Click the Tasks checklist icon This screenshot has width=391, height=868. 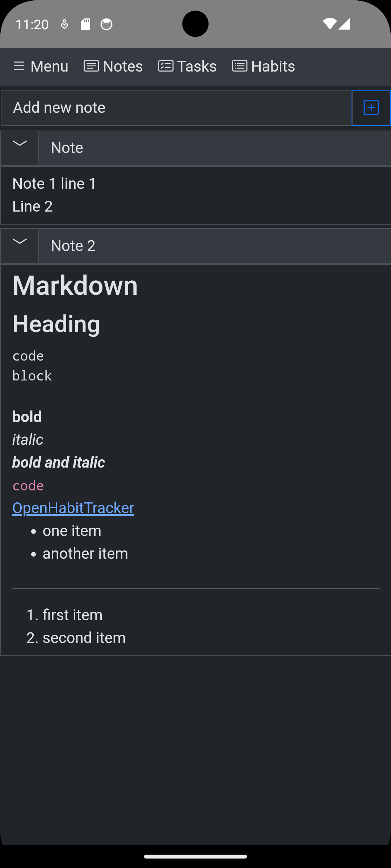[166, 66]
